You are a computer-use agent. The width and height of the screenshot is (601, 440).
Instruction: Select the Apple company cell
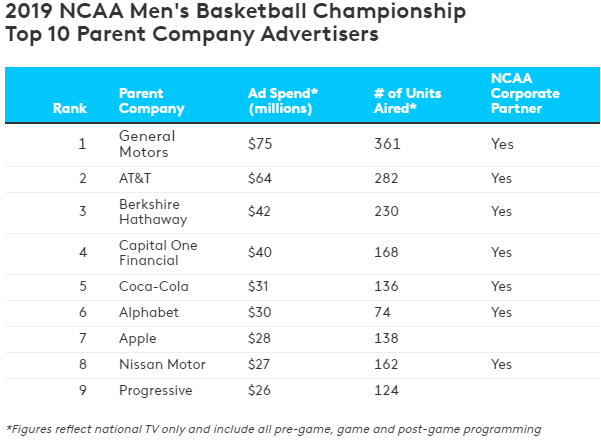click(x=138, y=339)
